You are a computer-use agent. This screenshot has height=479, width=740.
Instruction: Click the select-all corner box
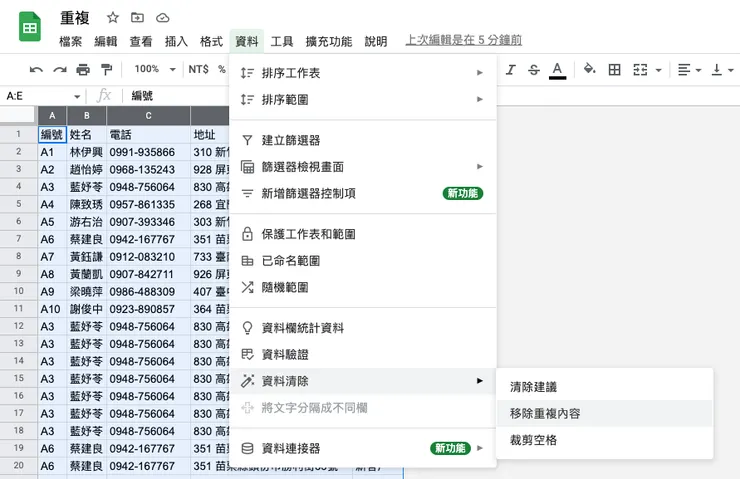pyautogui.click(x=18, y=116)
